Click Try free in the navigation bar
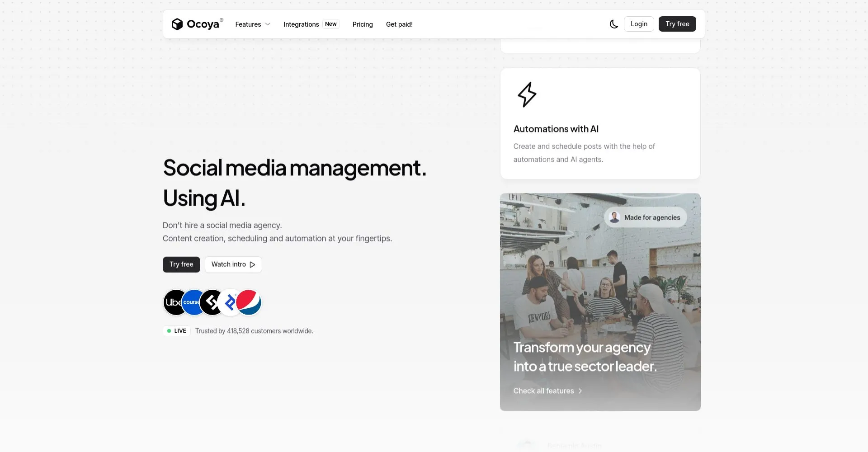This screenshot has height=452, width=868. pyautogui.click(x=677, y=24)
